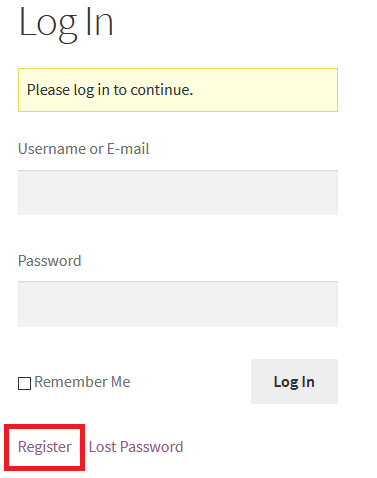The width and height of the screenshot is (377, 478).
Task: Go to account registration via Register
Action: (x=45, y=447)
